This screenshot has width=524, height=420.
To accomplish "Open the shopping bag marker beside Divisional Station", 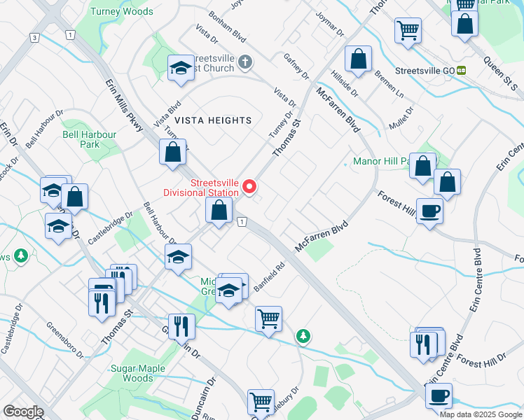I will (219, 213).
